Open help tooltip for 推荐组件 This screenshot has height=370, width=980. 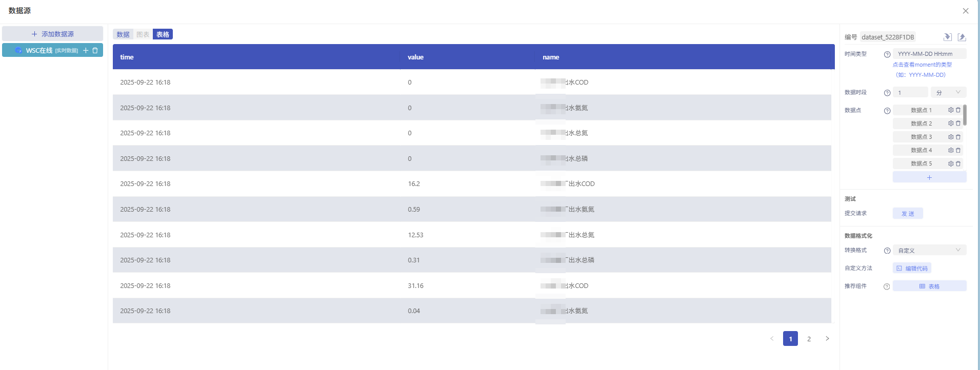pos(887,286)
